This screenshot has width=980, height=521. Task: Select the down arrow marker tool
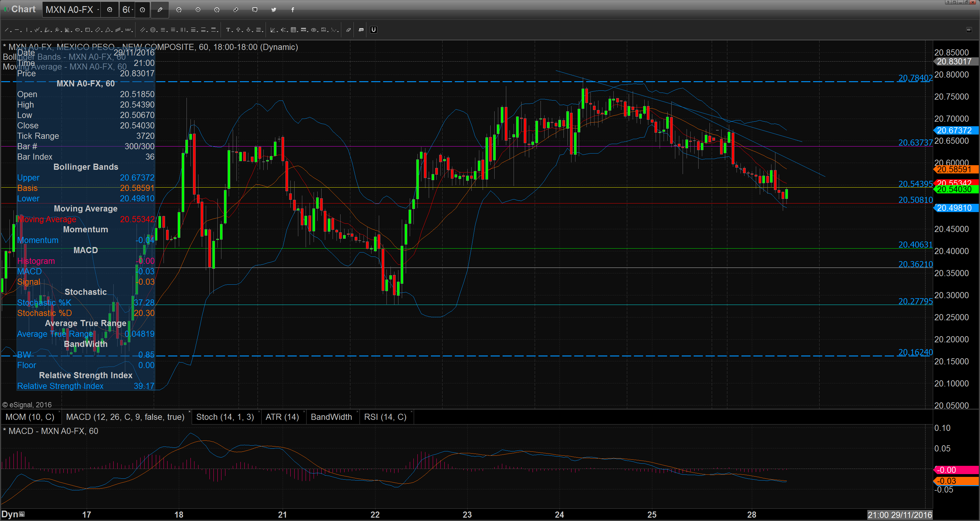click(248, 30)
